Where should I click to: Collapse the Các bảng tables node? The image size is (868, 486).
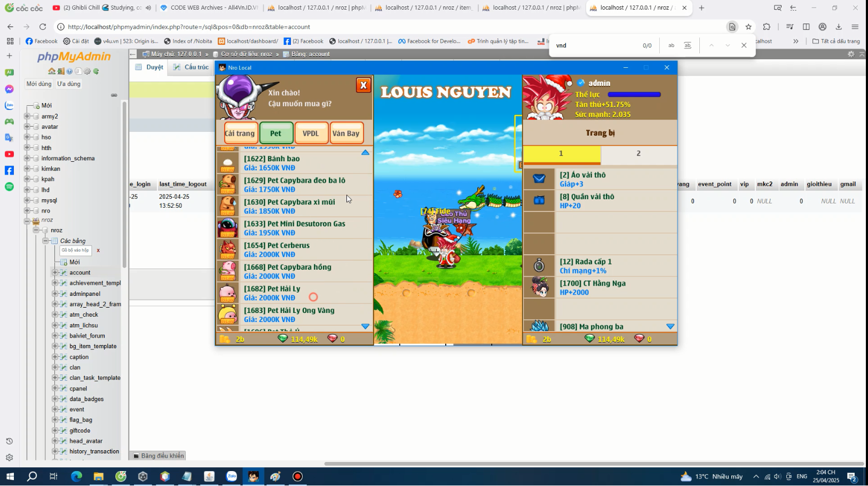pyautogui.click(x=46, y=241)
